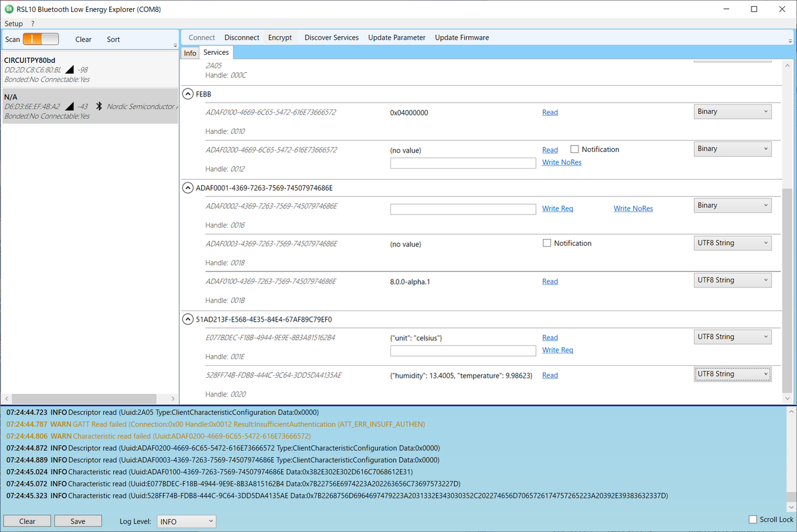Check the Scroll Lock box

[x=753, y=519]
